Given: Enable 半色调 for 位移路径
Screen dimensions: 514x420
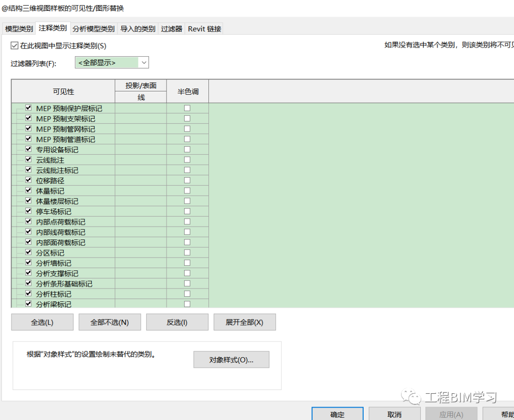Looking at the screenshot, I should coord(187,180).
